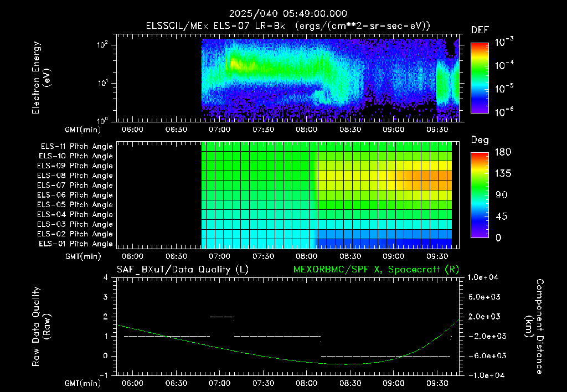
Task: Click the 10^2 energy axis tick label
Action: click(x=102, y=45)
